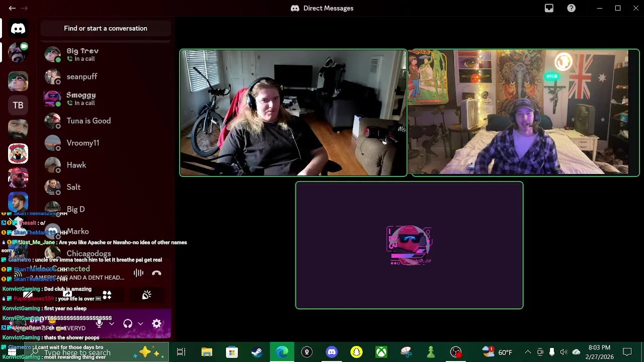644x362 pixels.
Task: Open Discord user settings gear
Action: click(156, 324)
